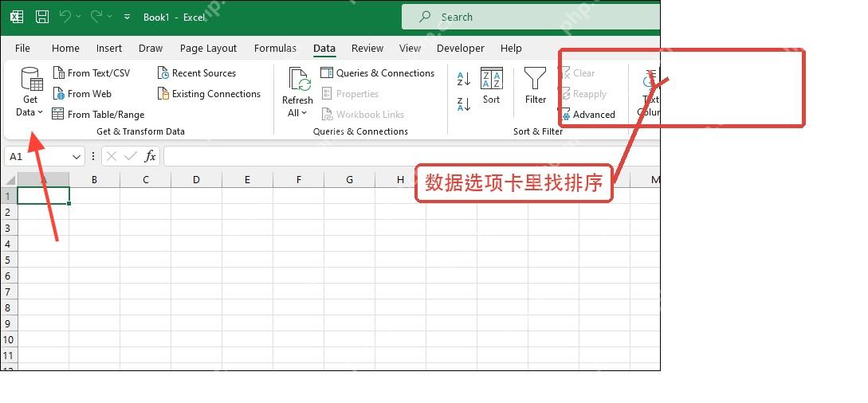Image resolution: width=868 pixels, height=403 pixels.
Task: Click the Excel app icon in title bar
Action: coord(16,17)
